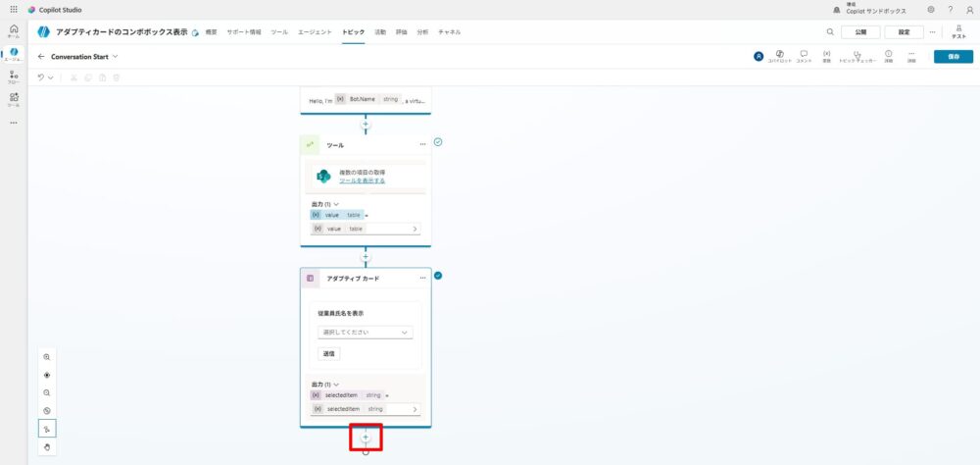Open the 変数 variables panel

click(827, 56)
